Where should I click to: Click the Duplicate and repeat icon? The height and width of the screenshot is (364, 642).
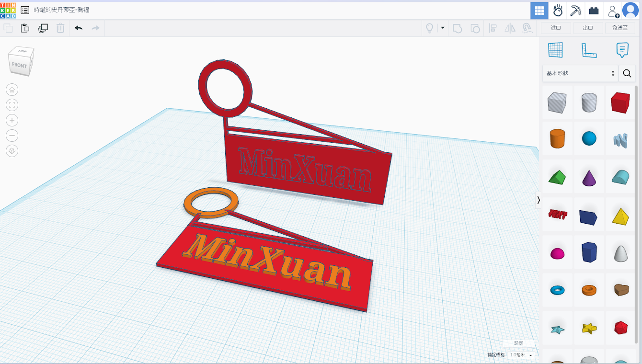coord(43,28)
